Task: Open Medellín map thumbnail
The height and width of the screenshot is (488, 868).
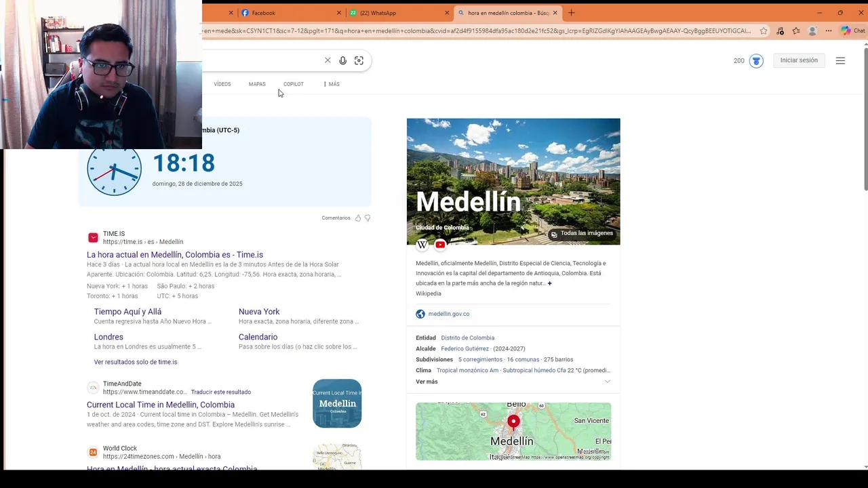Action: point(513,431)
